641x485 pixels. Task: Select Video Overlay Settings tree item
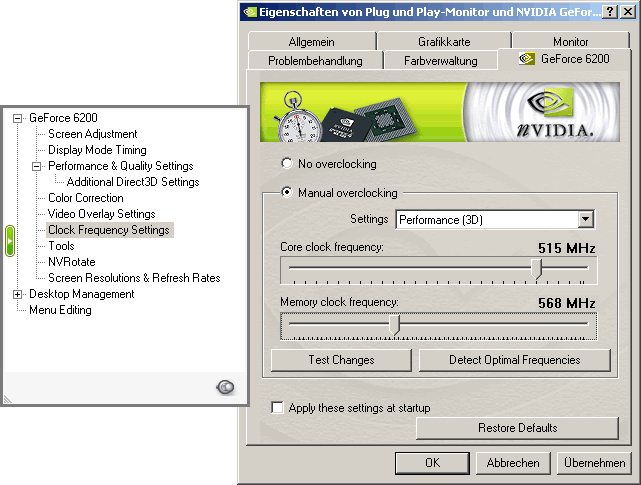coord(102,213)
